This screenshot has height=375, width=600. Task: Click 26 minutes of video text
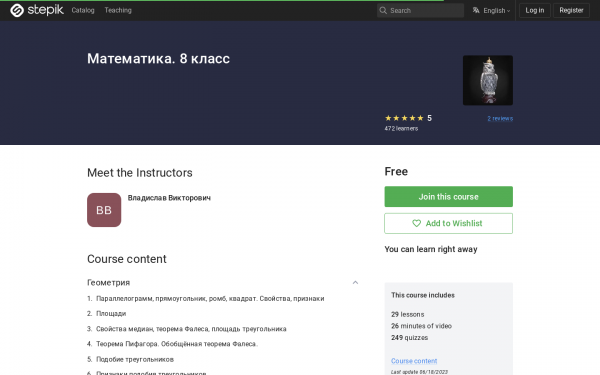(421, 326)
